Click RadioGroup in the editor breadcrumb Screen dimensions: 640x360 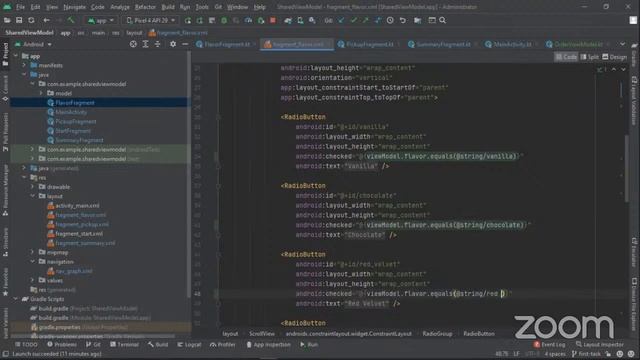pyautogui.click(x=437, y=334)
